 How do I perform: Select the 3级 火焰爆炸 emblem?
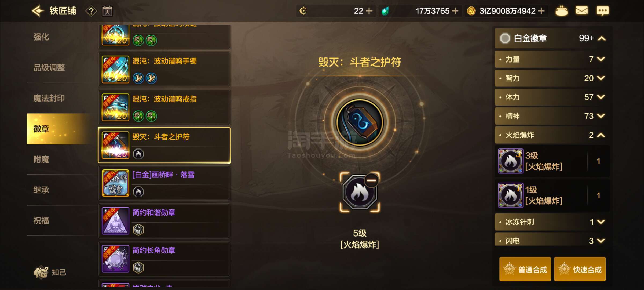click(552, 161)
